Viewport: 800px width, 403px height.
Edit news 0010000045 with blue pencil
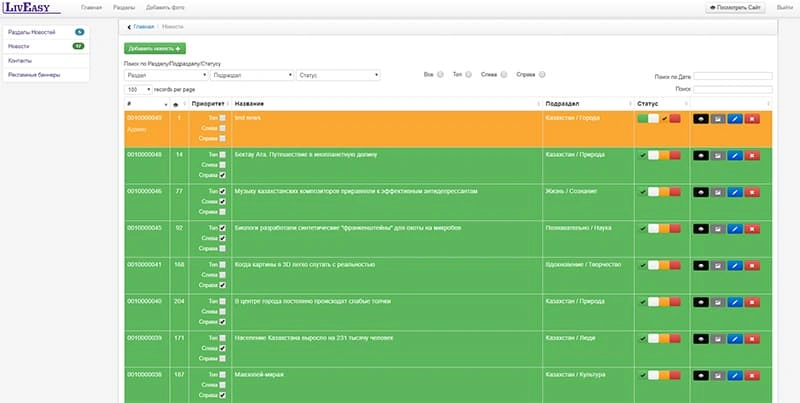(x=735, y=229)
